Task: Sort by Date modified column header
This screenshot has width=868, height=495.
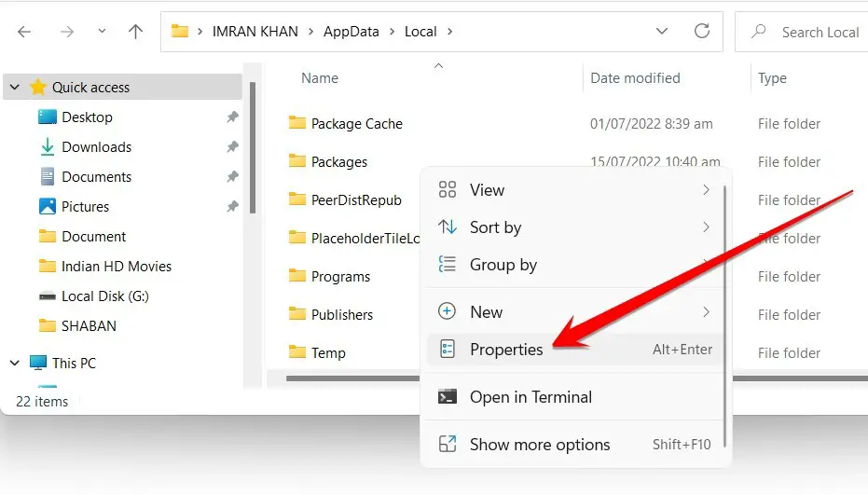Action: pos(635,78)
